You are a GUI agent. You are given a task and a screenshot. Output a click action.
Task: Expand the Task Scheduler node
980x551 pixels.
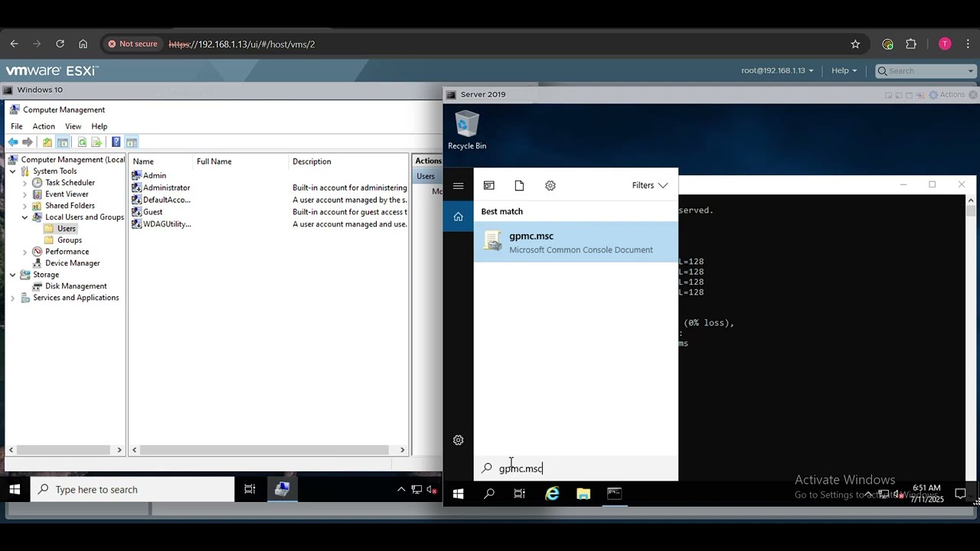pyautogui.click(x=24, y=183)
